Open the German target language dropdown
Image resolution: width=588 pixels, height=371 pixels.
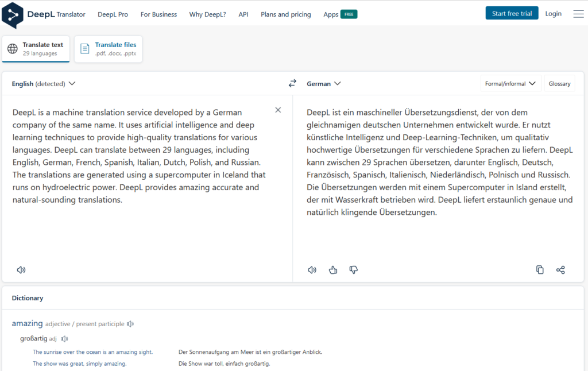[324, 84]
